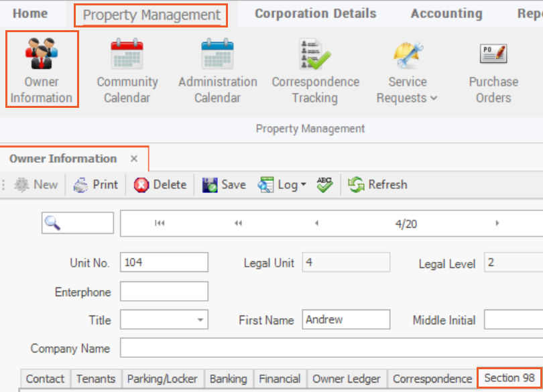543x392 pixels.
Task: Launch the Administration Calendar
Action: coord(217,70)
